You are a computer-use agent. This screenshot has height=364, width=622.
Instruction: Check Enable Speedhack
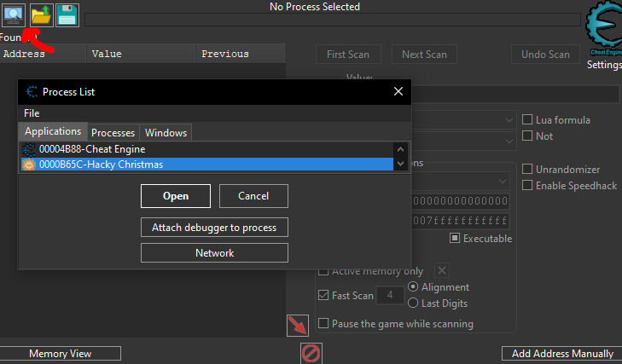[x=527, y=185]
